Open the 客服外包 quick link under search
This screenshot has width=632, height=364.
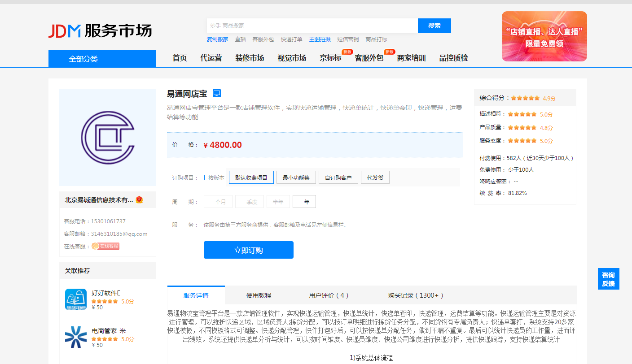click(263, 39)
